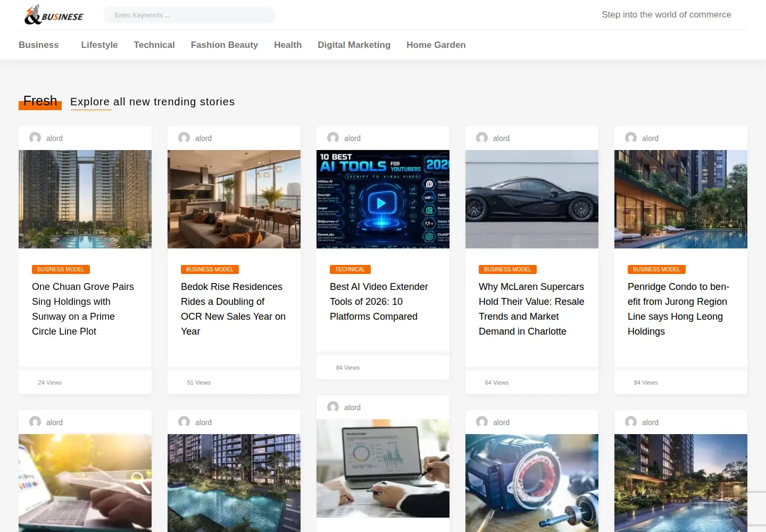Viewport: 766px width, 532px height.
Task: Click author avatar on McLaren Supercars card
Action: pyautogui.click(x=482, y=138)
